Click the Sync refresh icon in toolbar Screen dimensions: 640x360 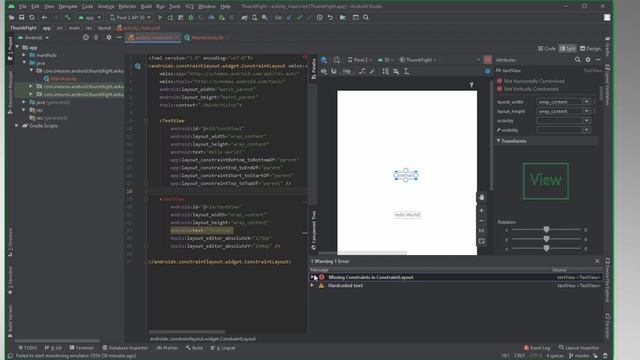click(31, 18)
